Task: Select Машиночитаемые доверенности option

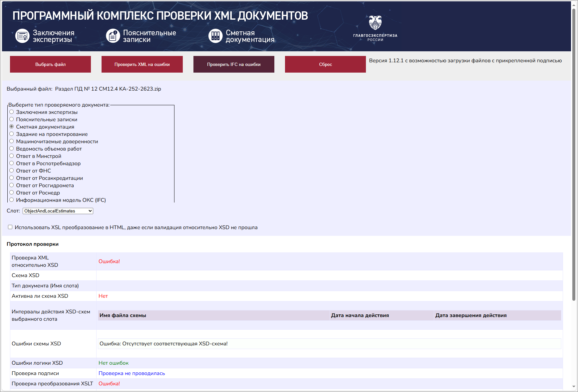Action: (12, 141)
